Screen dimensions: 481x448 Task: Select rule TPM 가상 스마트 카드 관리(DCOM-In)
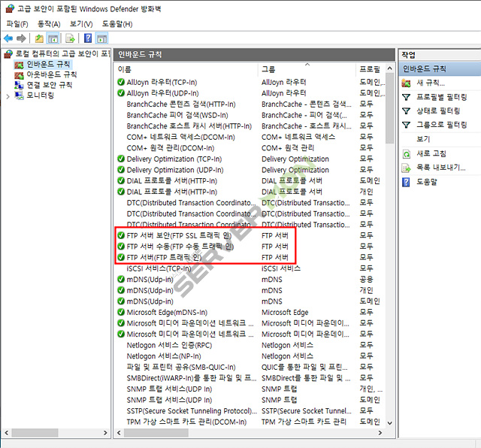[x=186, y=422]
